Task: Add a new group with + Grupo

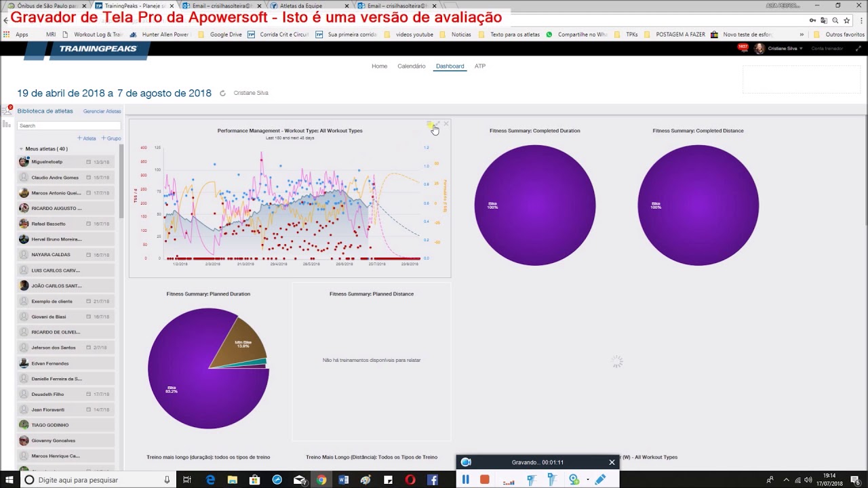Action: click(x=111, y=138)
